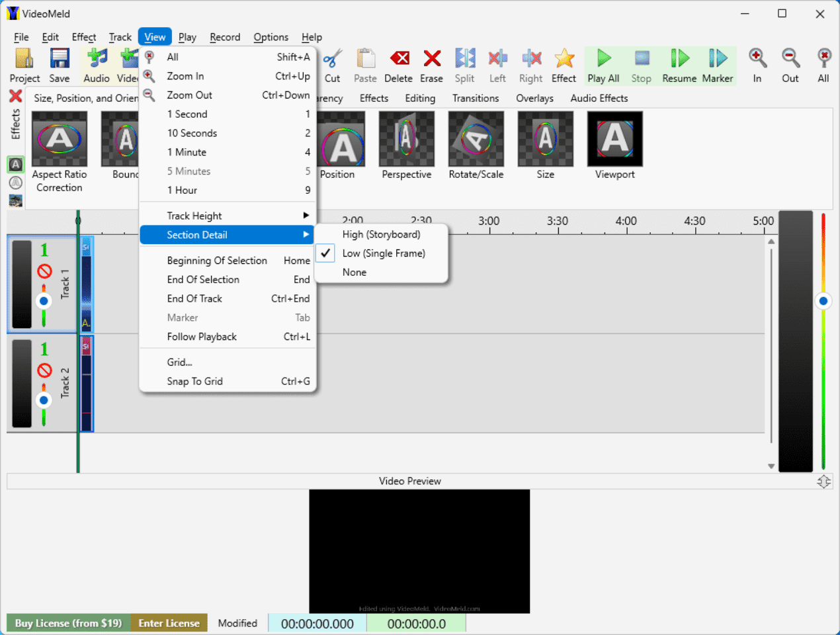Switch to Transitions effects tab

click(476, 98)
